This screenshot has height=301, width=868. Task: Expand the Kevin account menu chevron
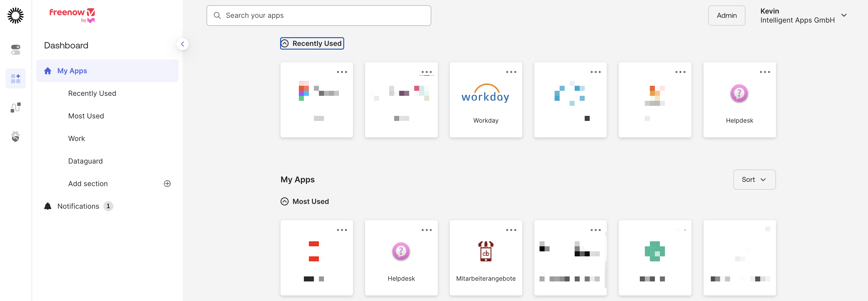click(844, 16)
